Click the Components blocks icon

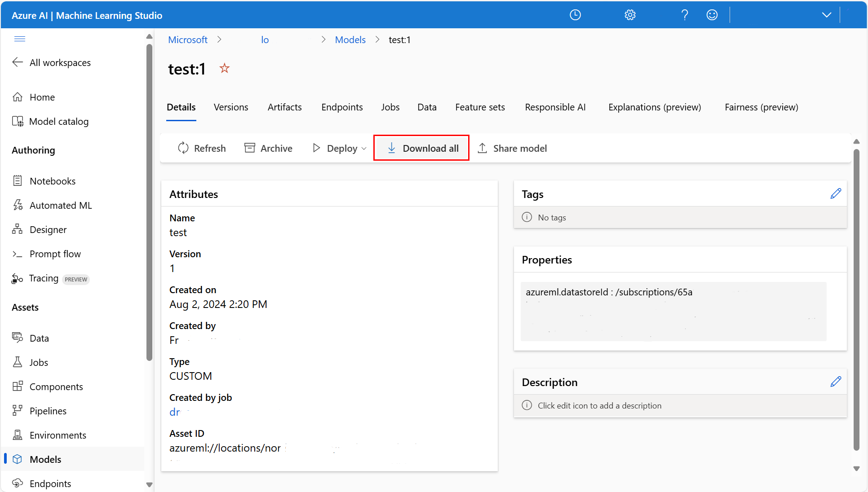coord(18,387)
